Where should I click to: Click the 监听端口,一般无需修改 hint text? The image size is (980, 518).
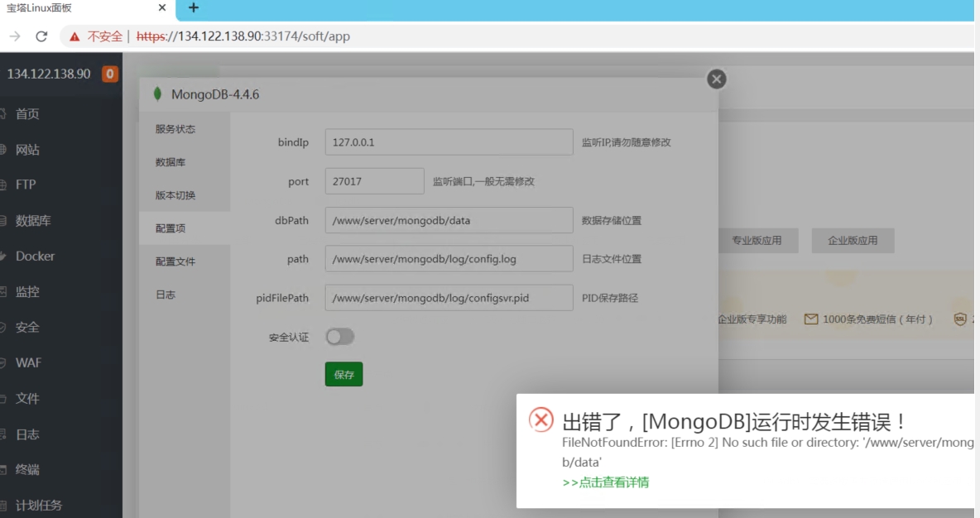(x=483, y=181)
